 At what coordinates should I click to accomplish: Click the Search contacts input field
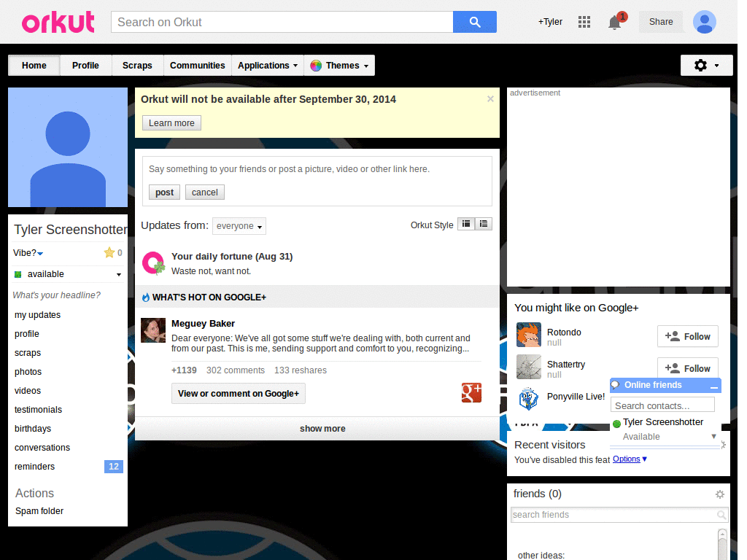pos(662,405)
